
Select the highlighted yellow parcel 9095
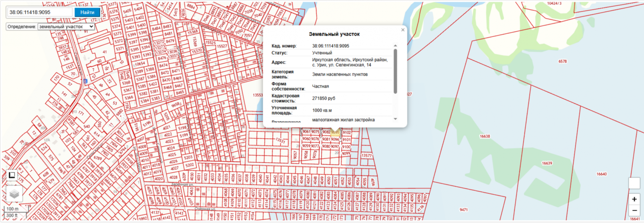[335, 132]
